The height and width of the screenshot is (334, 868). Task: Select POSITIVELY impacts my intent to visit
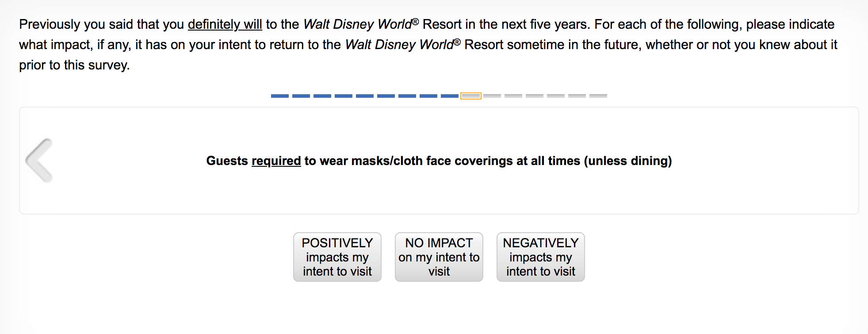click(x=337, y=257)
